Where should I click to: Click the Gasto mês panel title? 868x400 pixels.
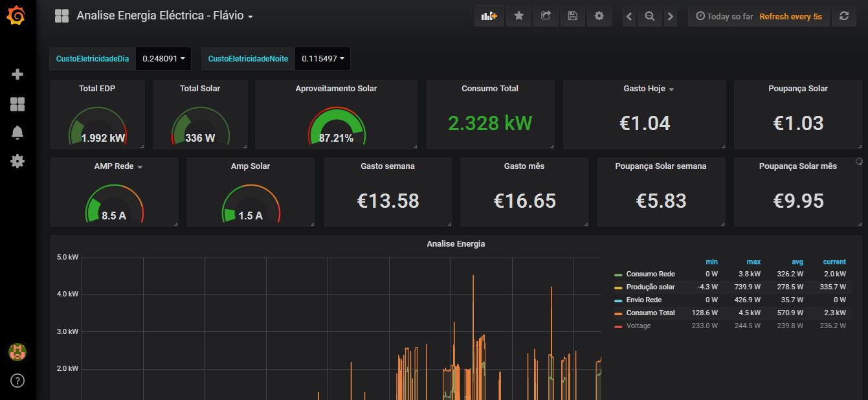pos(524,166)
